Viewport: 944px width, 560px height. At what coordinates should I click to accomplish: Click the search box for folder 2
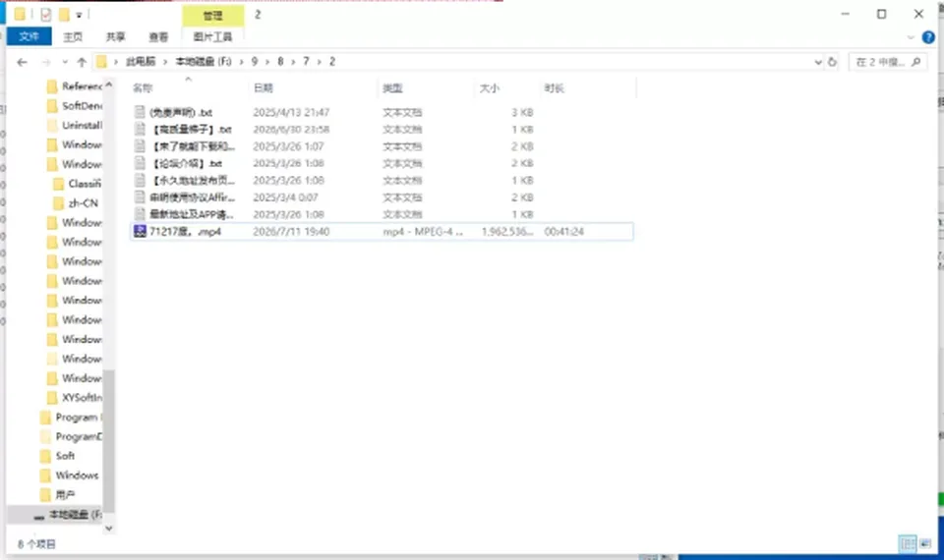click(x=887, y=62)
